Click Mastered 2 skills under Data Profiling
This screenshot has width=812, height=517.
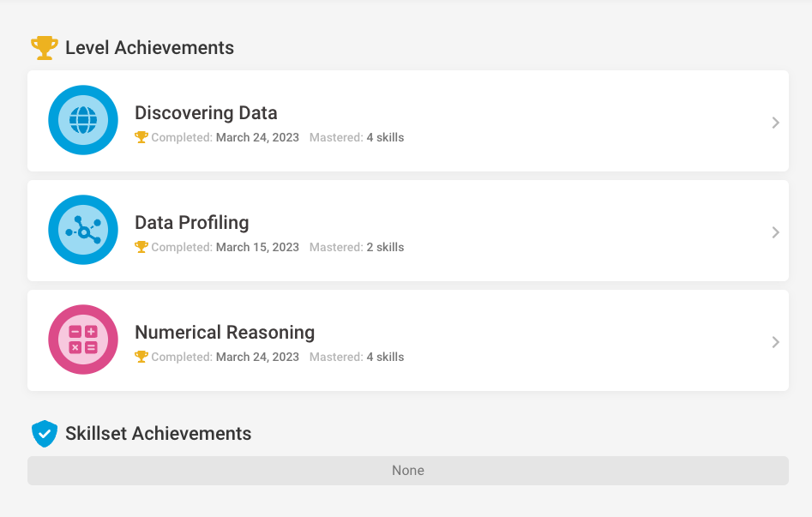point(357,248)
